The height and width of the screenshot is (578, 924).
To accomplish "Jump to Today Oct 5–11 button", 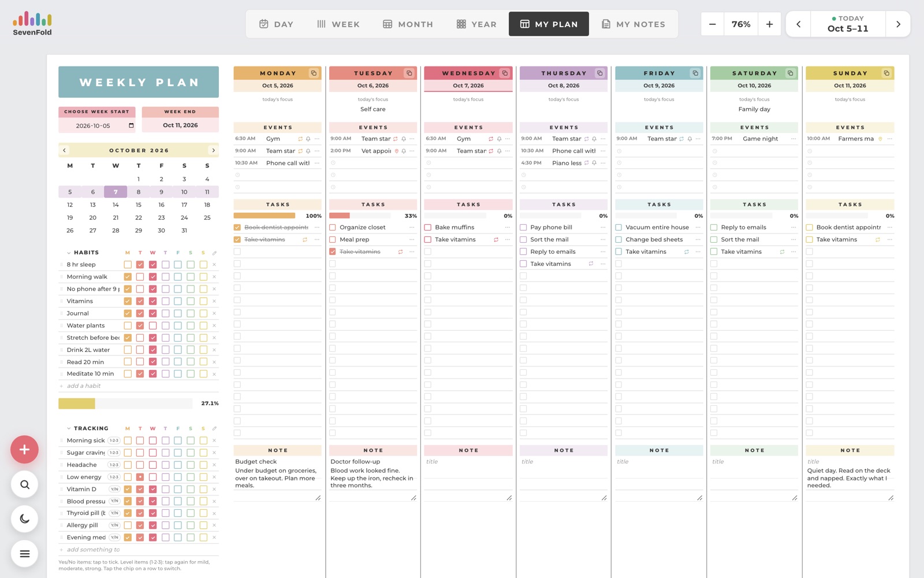I will 848,24.
